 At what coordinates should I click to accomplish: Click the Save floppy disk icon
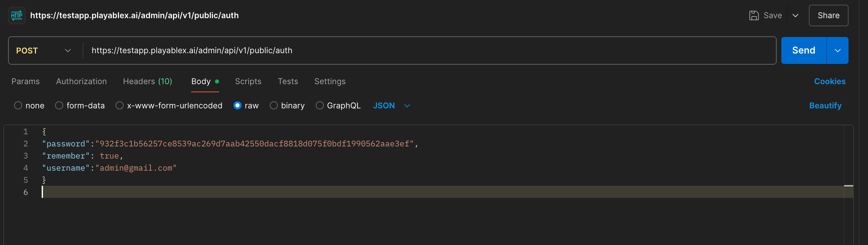[754, 15]
